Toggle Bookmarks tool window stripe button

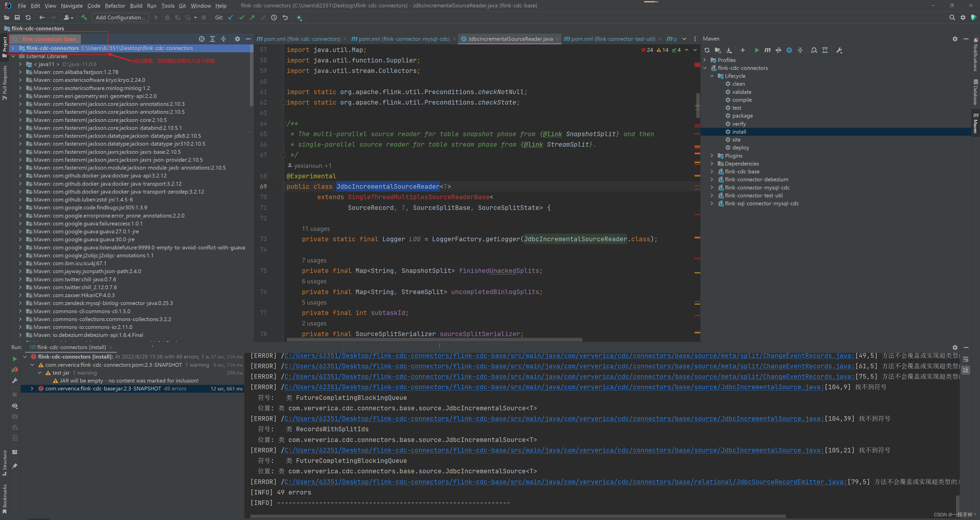5,499
